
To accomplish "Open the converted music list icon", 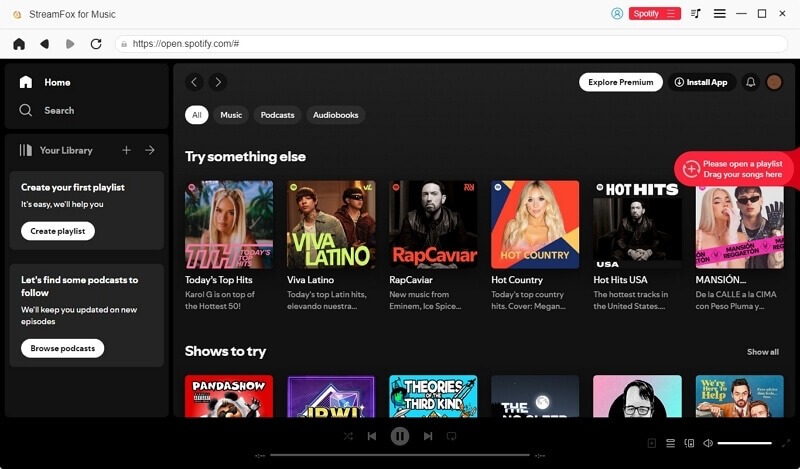I will coord(696,14).
